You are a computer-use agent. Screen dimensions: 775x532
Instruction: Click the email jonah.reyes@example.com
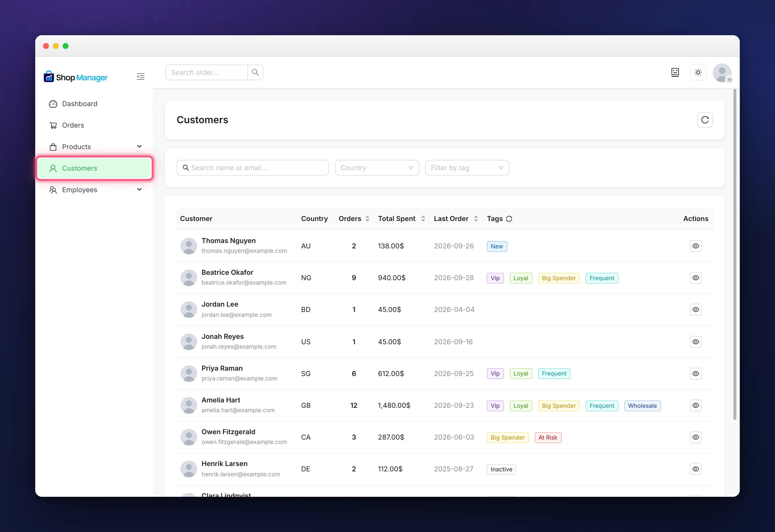239,347
